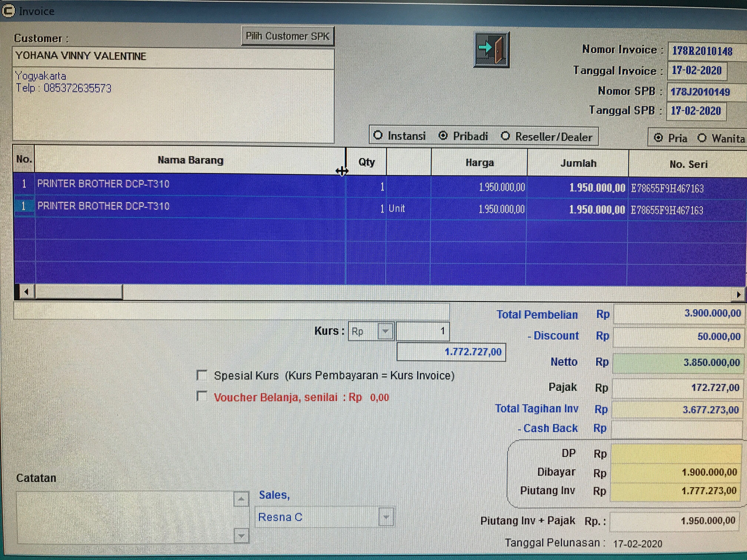This screenshot has width=747, height=560.
Task: Click the right scroll arrow of table
Action: [x=738, y=294]
